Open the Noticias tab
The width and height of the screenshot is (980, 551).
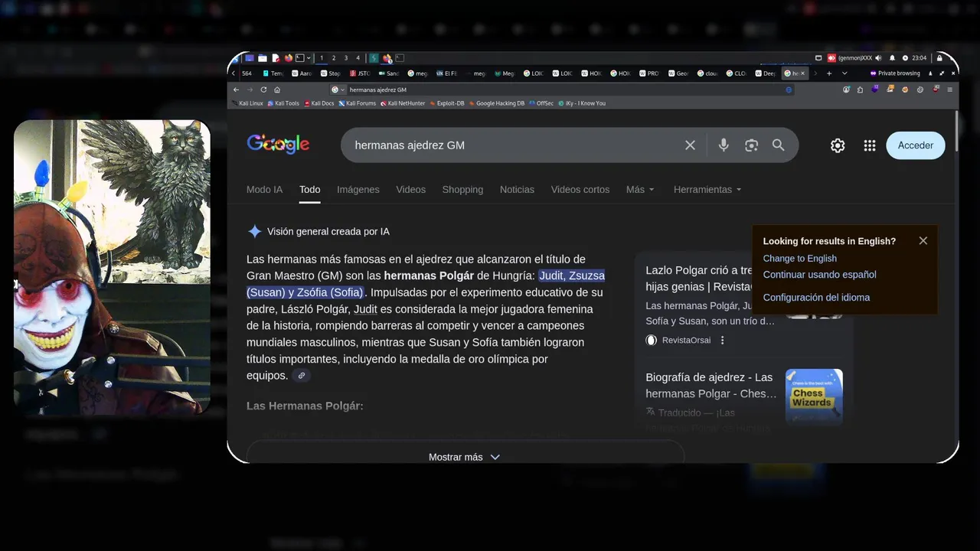517,190
